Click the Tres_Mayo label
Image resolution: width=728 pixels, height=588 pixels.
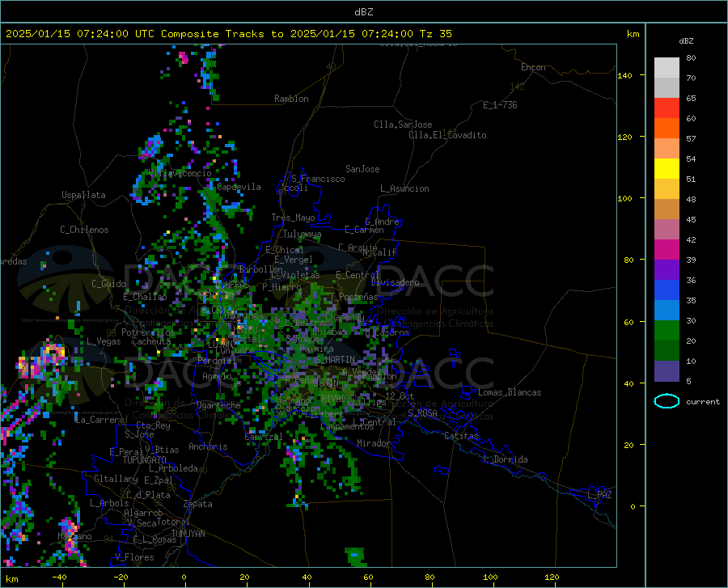click(x=293, y=218)
